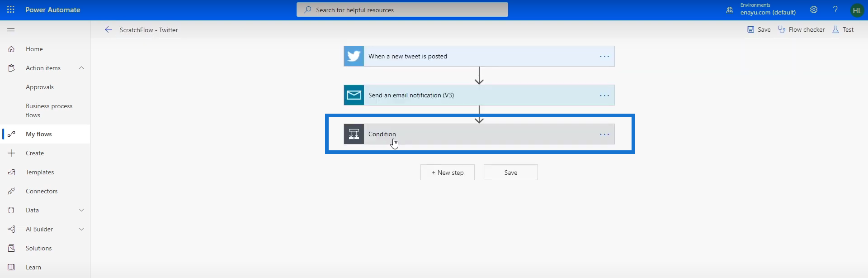
Task: Click the Home icon in the sidebar
Action: pyautogui.click(x=11, y=49)
